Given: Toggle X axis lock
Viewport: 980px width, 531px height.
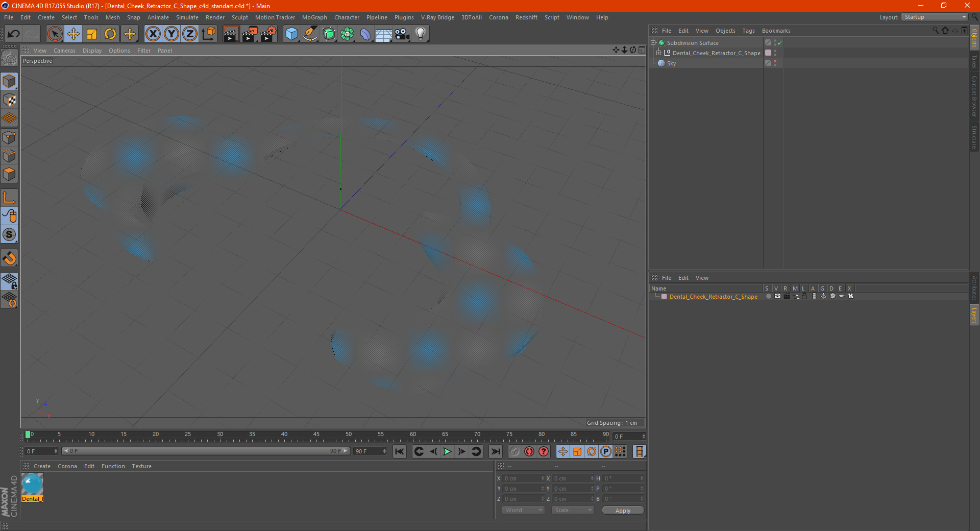Looking at the screenshot, I should click(x=153, y=34).
